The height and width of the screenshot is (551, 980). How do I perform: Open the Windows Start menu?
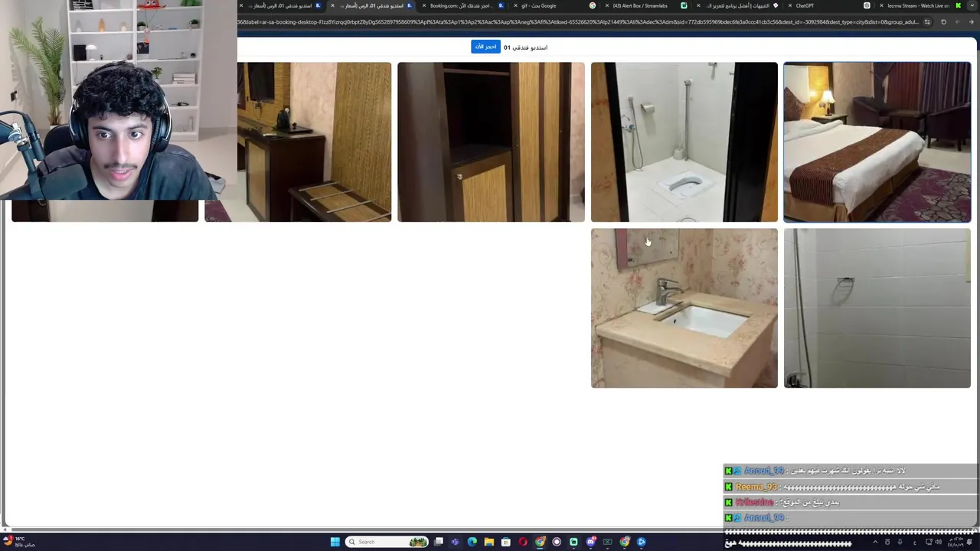[x=335, y=542]
